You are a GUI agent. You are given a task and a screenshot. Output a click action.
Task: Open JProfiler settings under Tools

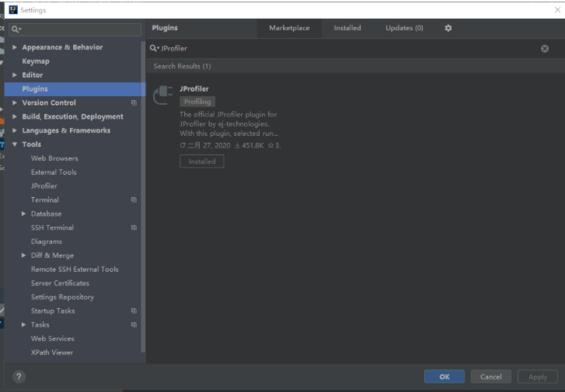tap(44, 186)
